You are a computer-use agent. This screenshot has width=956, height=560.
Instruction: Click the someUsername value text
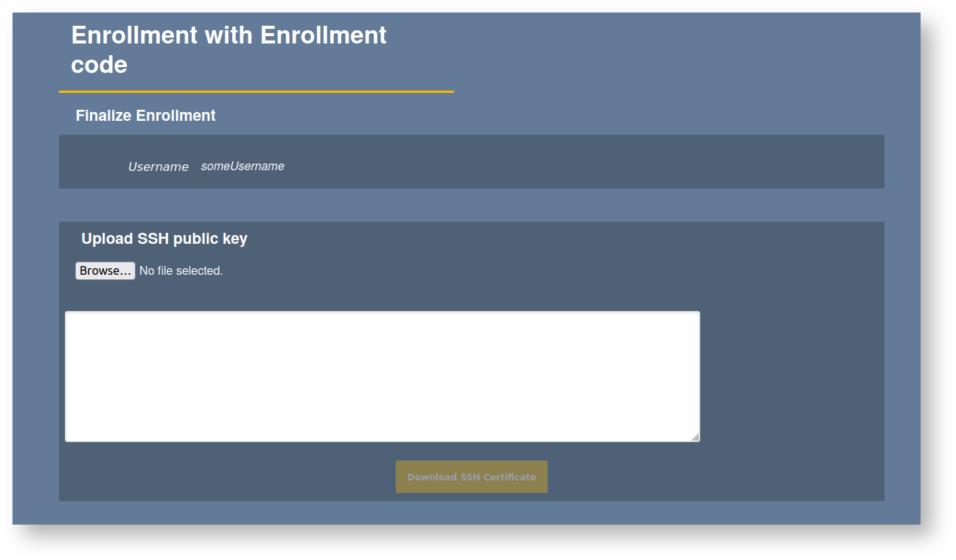(x=243, y=167)
